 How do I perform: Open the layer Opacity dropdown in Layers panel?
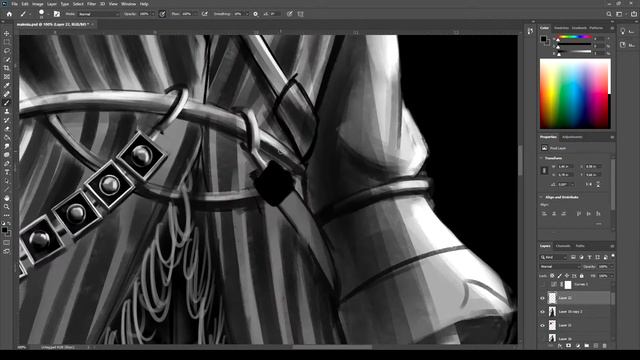(x=611, y=267)
